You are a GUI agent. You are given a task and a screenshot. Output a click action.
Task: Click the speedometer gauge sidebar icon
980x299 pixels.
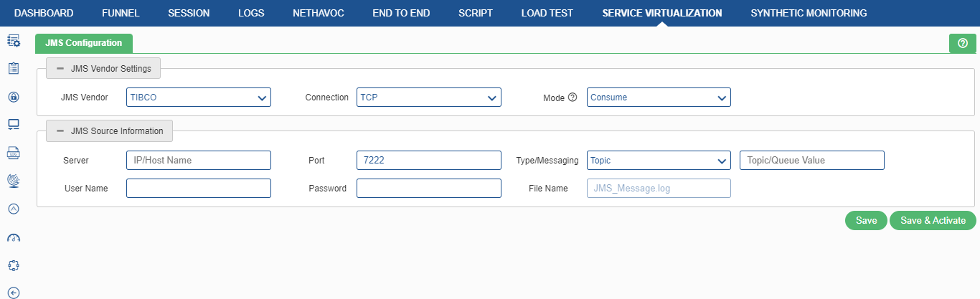click(13, 237)
